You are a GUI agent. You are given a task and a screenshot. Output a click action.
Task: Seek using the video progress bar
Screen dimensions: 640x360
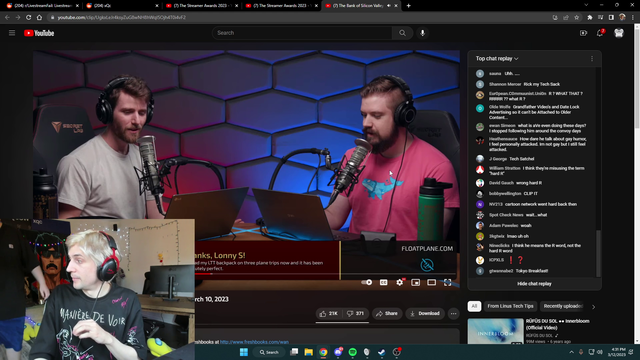pos(324,274)
